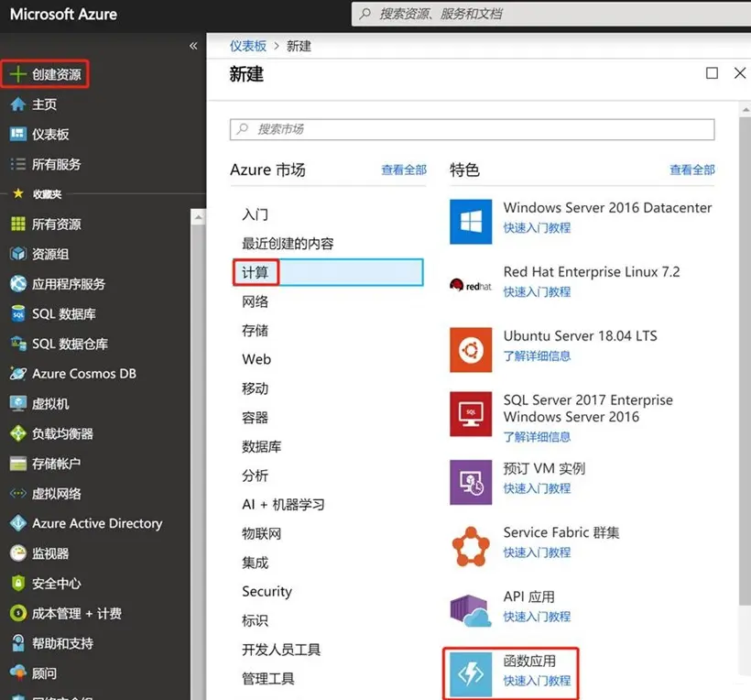Select the 开发人员工具 category
This screenshot has height=700, width=751.
coord(281,650)
